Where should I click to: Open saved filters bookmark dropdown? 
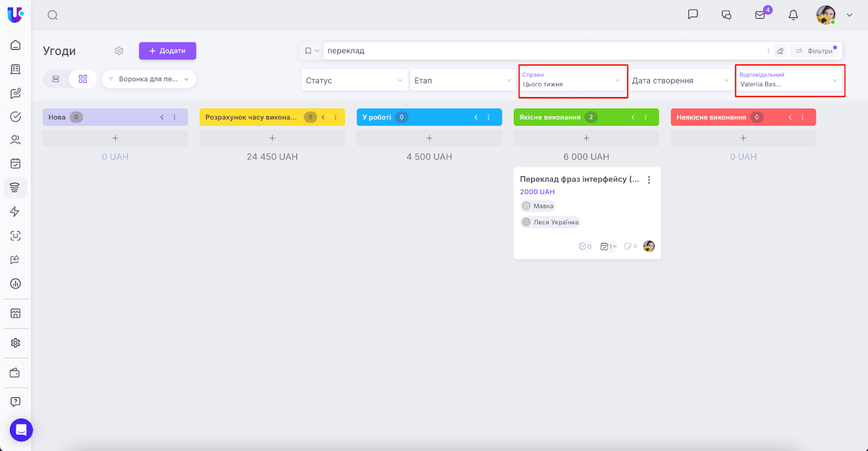pyautogui.click(x=312, y=51)
